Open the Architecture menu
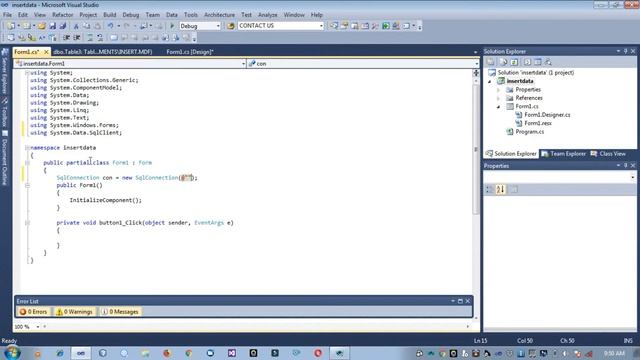The image size is (640, 360). 219,15
